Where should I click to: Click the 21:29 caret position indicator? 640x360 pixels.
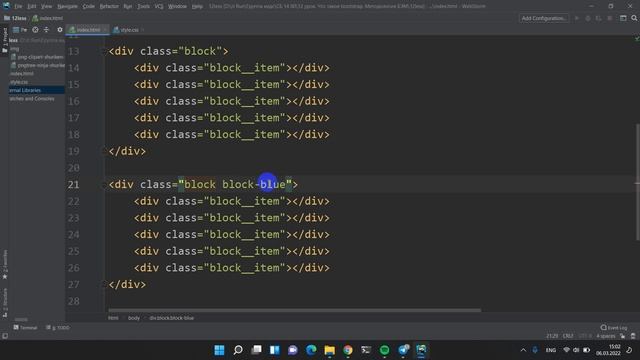pyautogui.click(x=552, y=336)
